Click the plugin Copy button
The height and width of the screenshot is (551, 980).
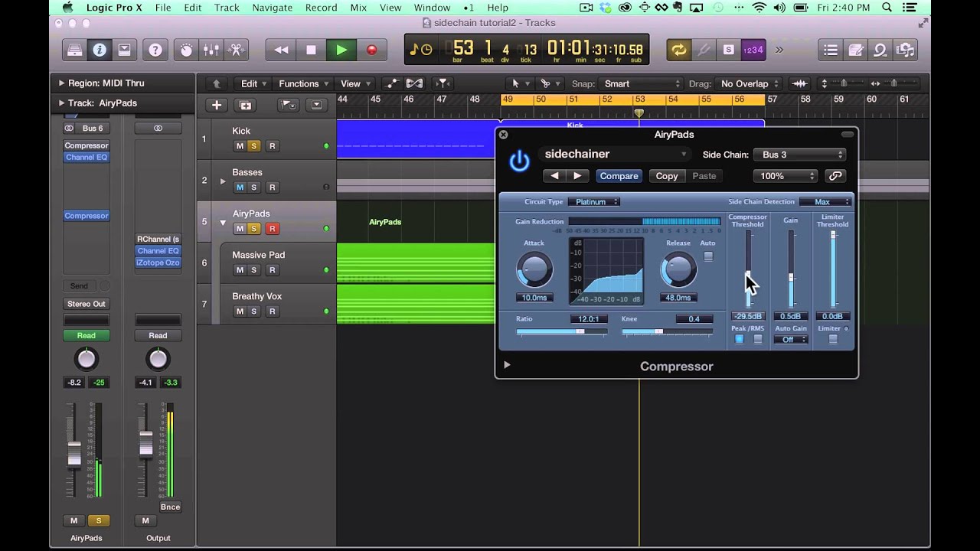coord(667,176)
